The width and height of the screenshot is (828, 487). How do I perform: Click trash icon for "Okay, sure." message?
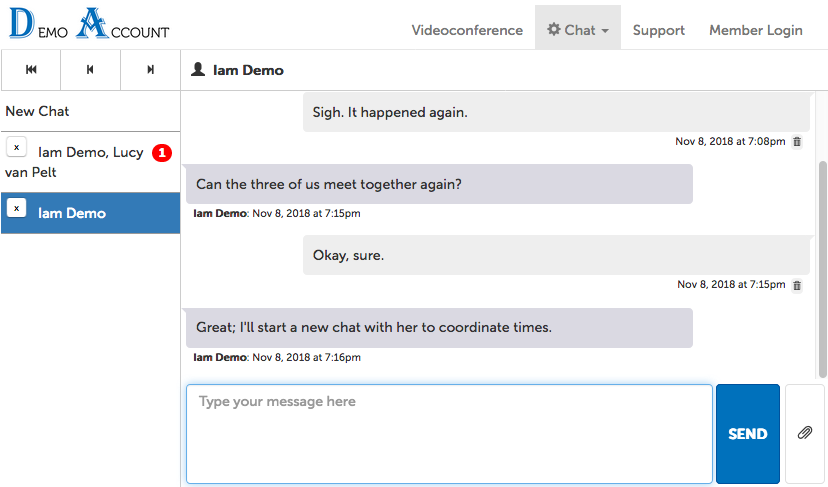797,285
